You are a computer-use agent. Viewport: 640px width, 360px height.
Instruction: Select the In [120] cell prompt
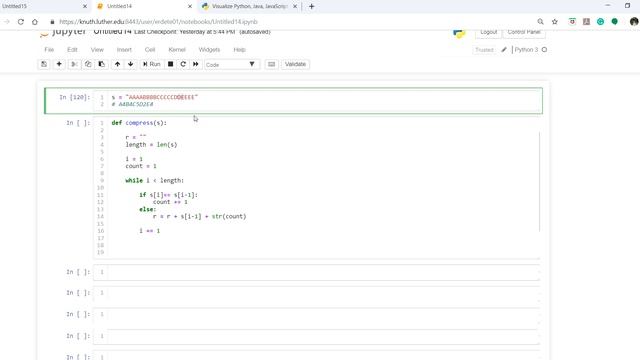[74, 97]
